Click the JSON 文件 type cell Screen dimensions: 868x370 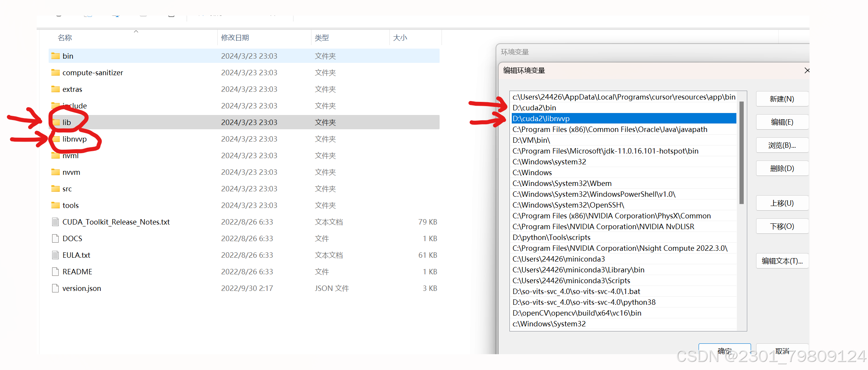pyautogui.click(x=332, y=288)
